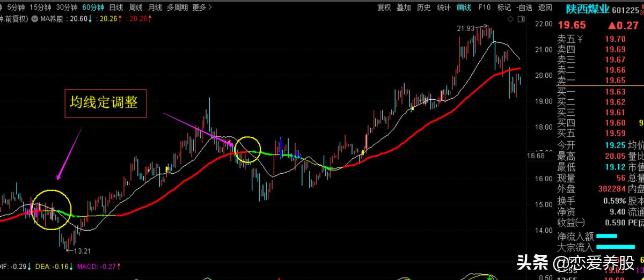Click the 买五 bid price 19.59
The width and height of the screenshot is (644, 280).
tap(615, 133)
